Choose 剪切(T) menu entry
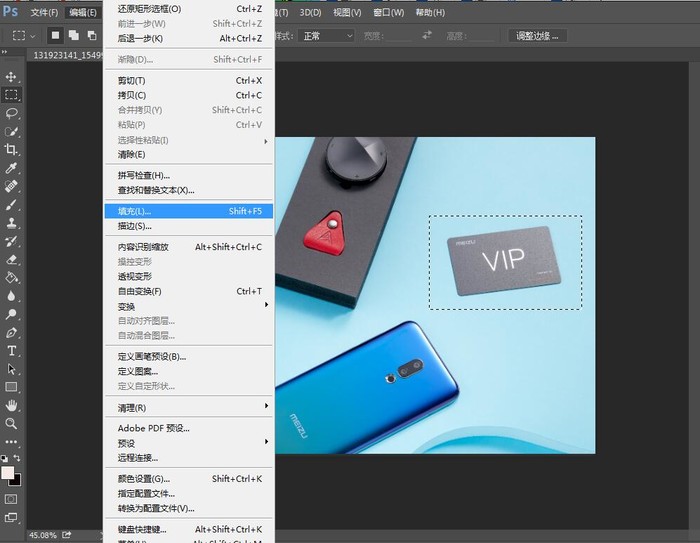The width and height of the screenshot is (700, 543). point(189,81)
